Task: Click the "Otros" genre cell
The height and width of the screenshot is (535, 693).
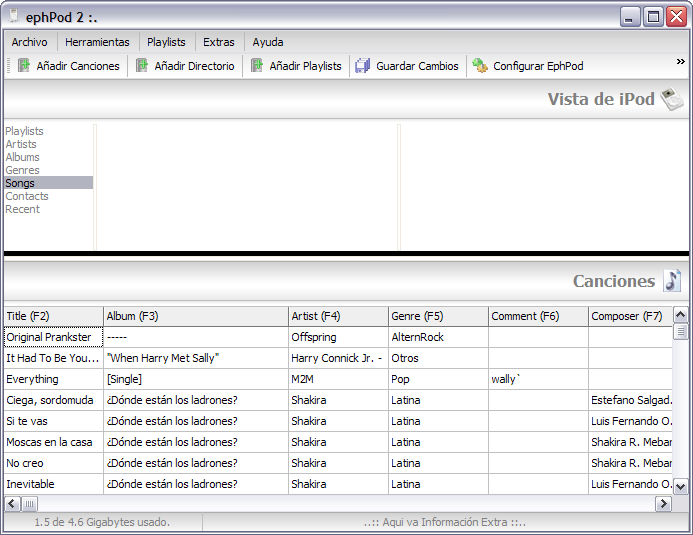Action: click(438, 358)
